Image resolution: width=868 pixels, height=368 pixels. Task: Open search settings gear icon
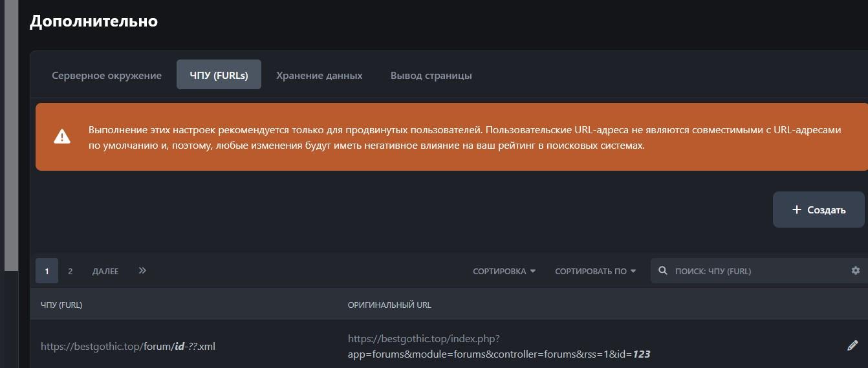click(x=856, y=270)
